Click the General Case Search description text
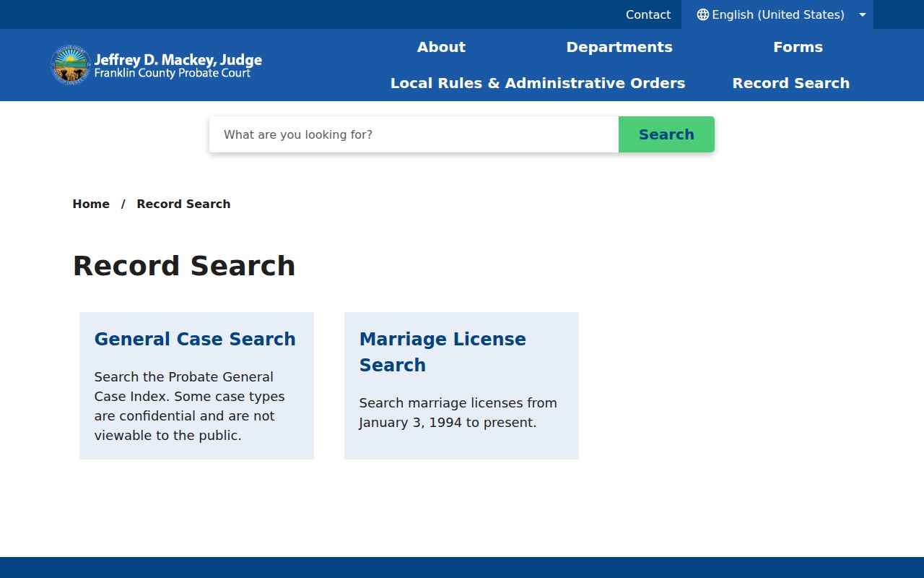The height and width of the screenshot is (578, 924). click(x=190, y=406)
